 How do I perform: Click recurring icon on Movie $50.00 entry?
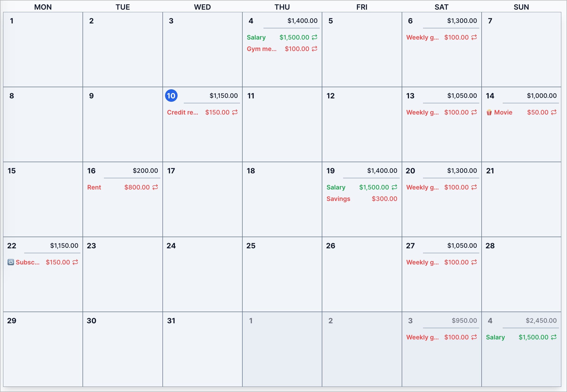click(x=554, y=112)
